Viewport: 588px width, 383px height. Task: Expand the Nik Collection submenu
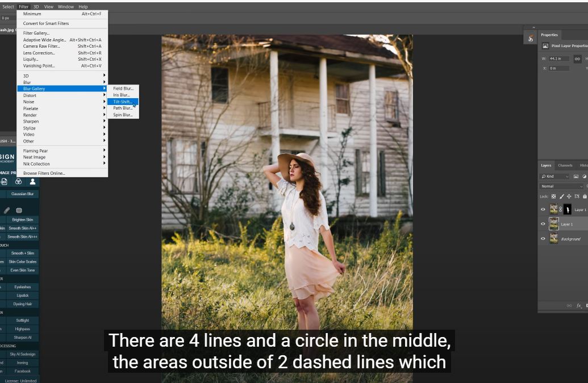coord(62,164)
